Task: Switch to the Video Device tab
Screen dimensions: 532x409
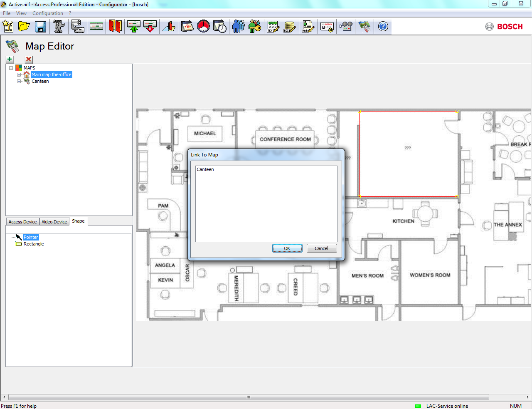Action: click(54, 222)
